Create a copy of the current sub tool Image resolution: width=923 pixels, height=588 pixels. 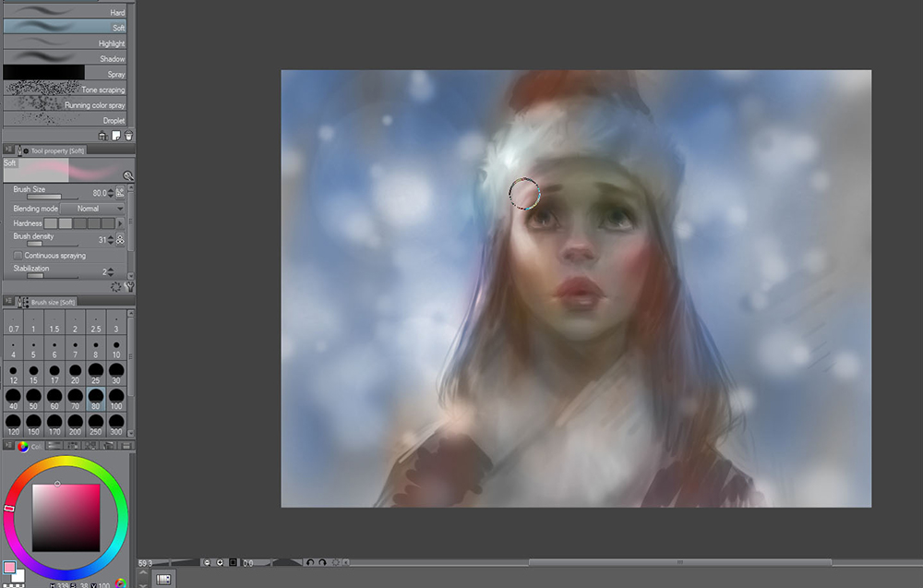tap(116, 136)
